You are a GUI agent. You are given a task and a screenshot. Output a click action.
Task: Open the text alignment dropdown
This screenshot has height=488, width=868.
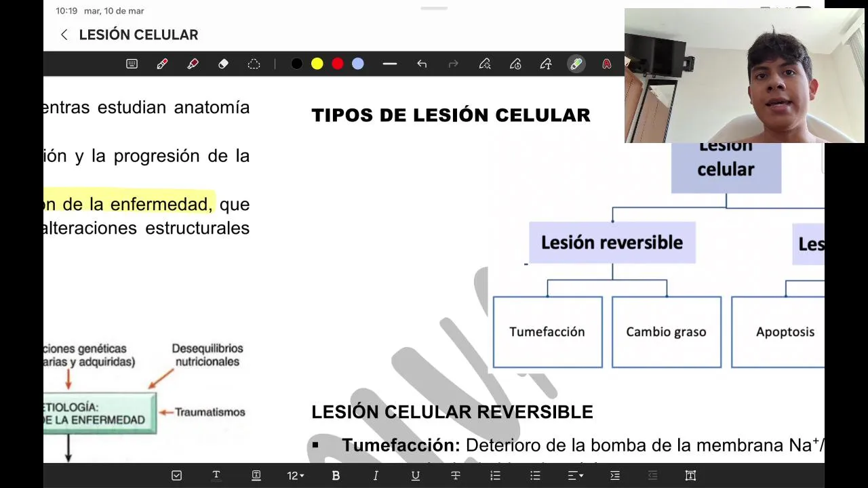(x=575, y=475)
